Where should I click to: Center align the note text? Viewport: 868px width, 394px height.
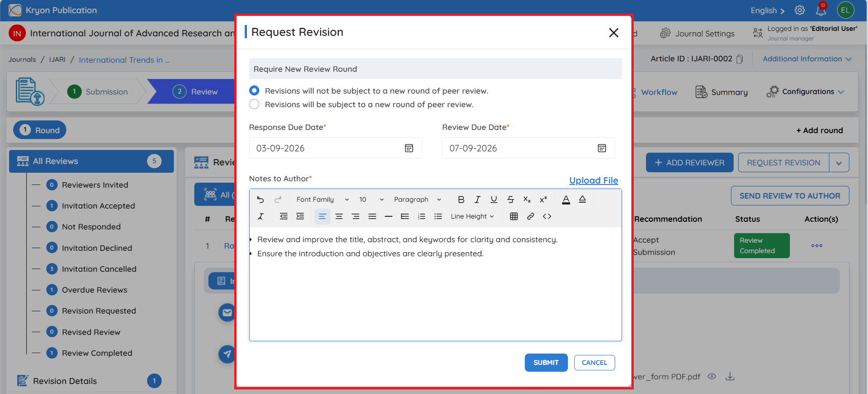[x=339, y=216]
